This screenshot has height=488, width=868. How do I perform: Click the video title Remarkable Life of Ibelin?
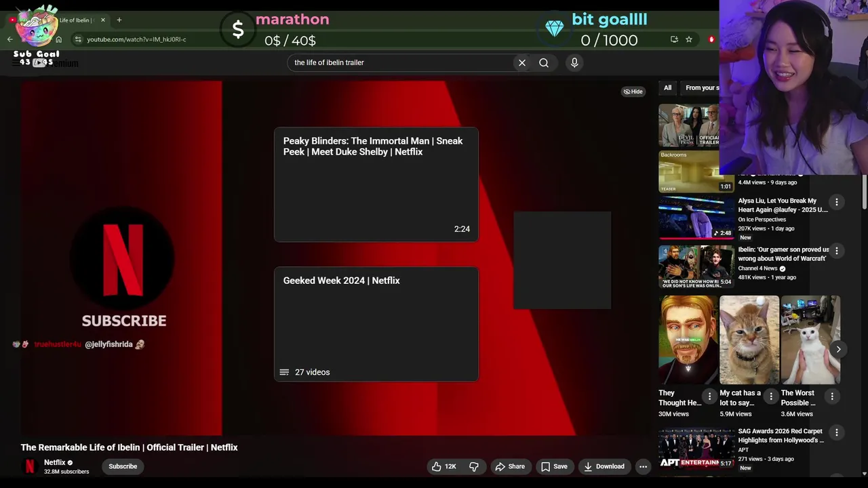pyautogui.click(x=129, y=447)
